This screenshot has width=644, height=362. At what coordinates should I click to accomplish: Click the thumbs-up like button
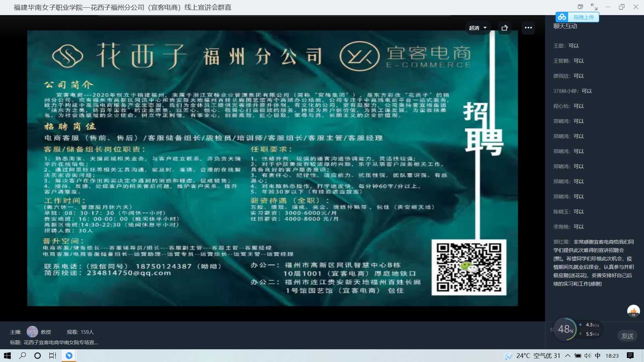(x=633, y=311)
